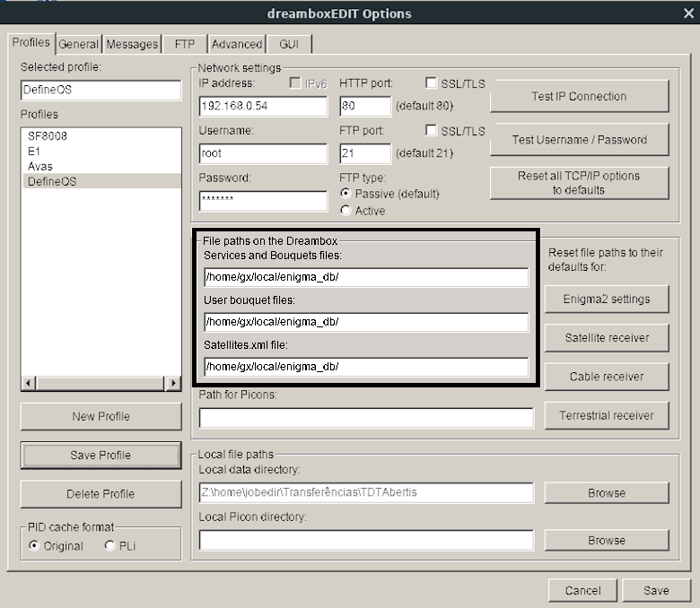Screen dimensions: 700x608
Task: Click the Cancel button
Action: pos(582,591)
